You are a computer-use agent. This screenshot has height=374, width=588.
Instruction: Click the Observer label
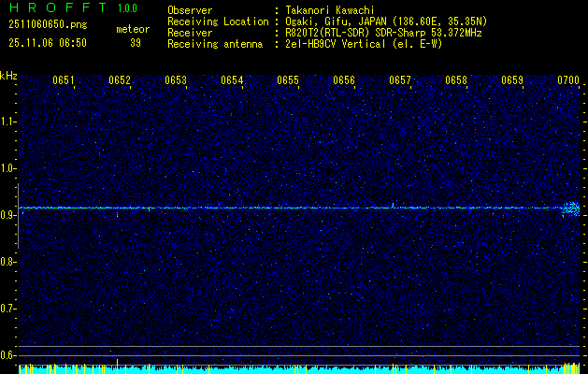click(190, 10)
